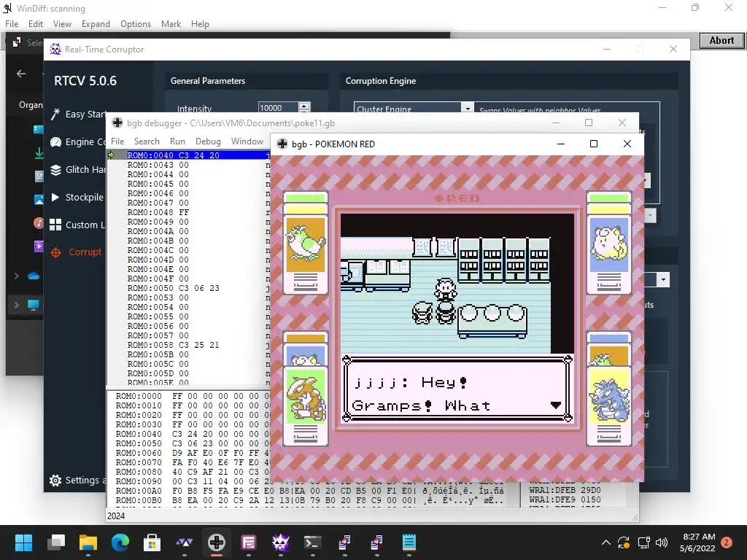
Task: Click hex dump row ROM0:00A0
Action: (x=309, y=491)
